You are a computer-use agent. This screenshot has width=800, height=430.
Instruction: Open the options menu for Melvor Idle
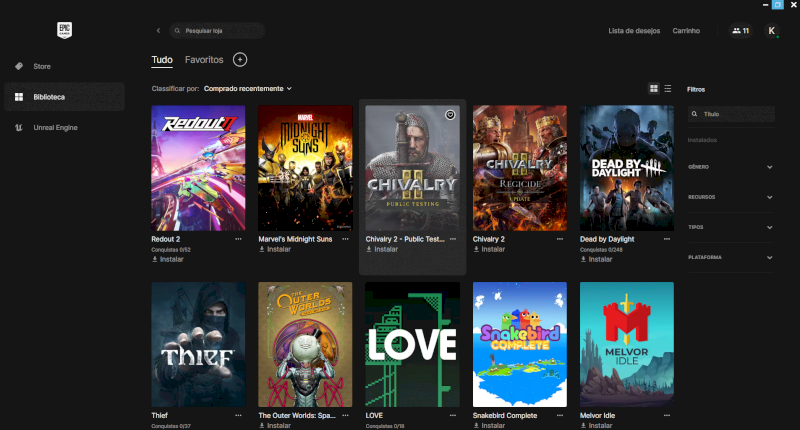coord(667,415)
